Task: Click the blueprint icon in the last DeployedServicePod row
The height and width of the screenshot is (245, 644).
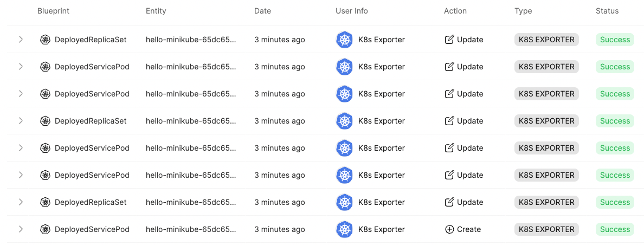Action: point(45,229)
